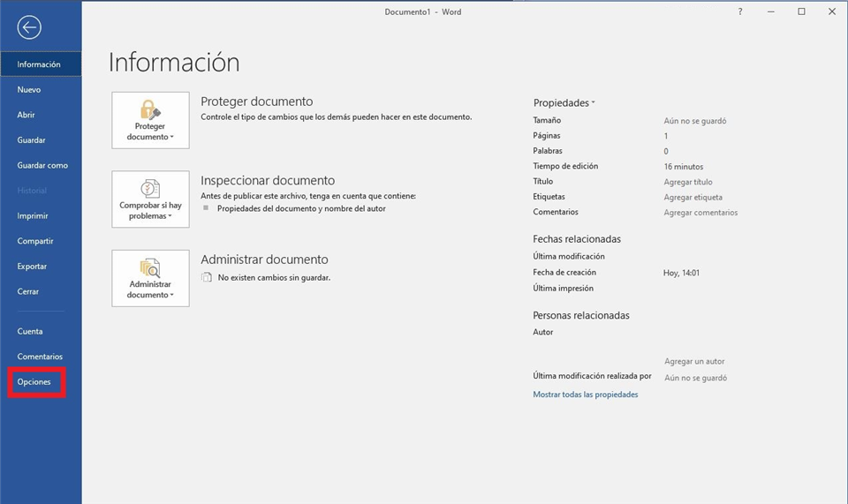Go to the Abrir section

26,115
